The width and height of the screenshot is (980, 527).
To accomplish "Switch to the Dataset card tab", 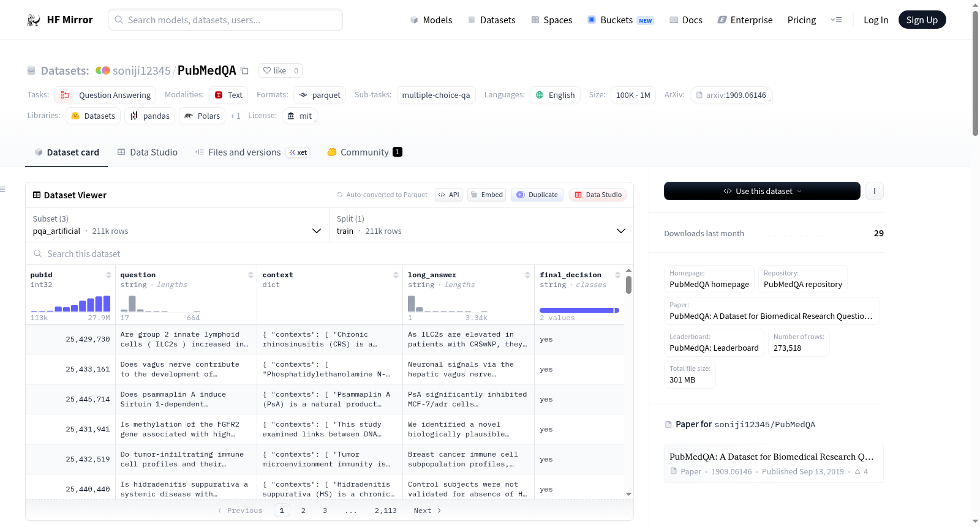I will pos(67,152).
